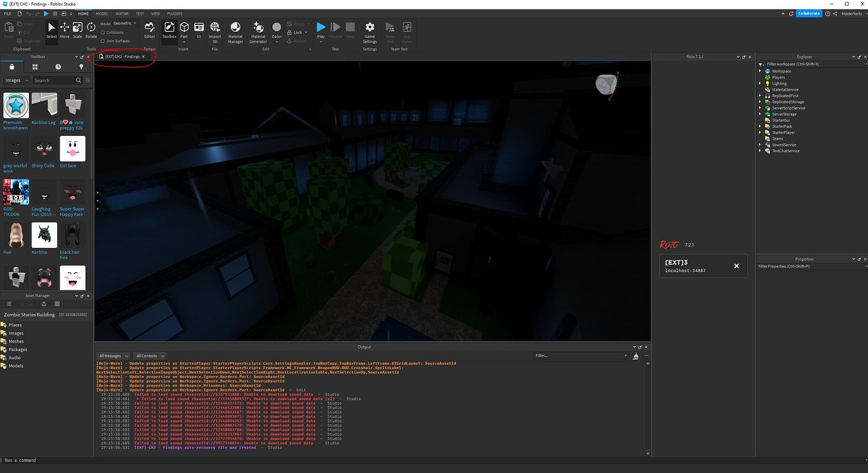This screenshot has width=868, height=473.
Task: Select the Rotate tool
Action: click(91, 30)
